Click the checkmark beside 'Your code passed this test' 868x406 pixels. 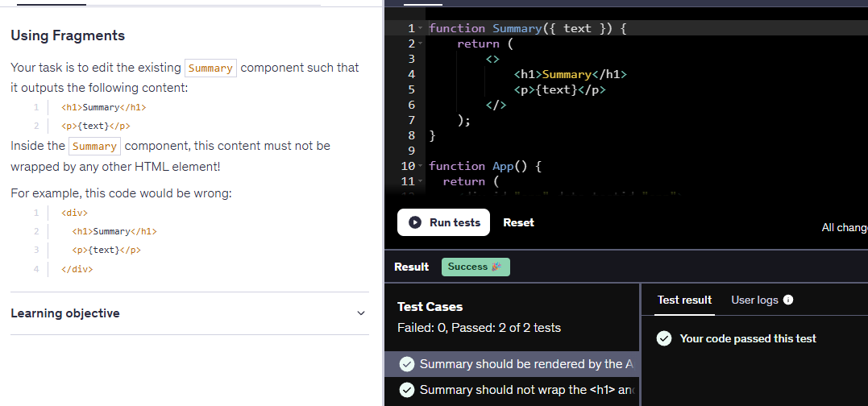[x=664, y=338]
